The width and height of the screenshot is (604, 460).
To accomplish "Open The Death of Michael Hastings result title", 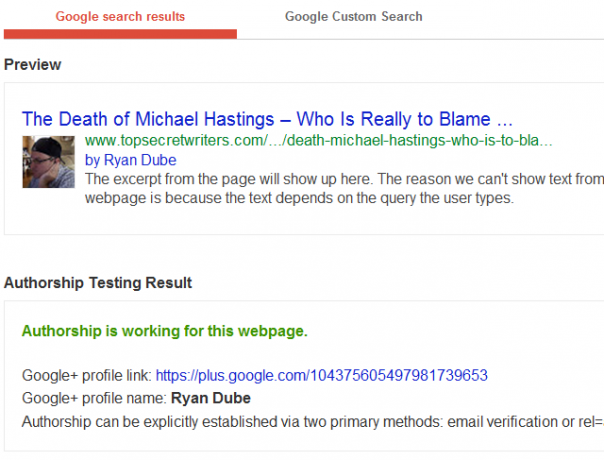I will (267, 119).
